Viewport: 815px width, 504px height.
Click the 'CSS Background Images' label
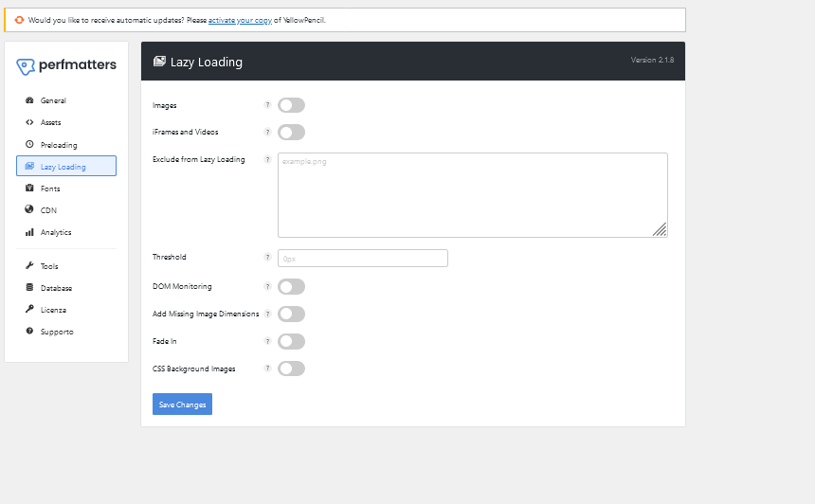tap(194, 369)
